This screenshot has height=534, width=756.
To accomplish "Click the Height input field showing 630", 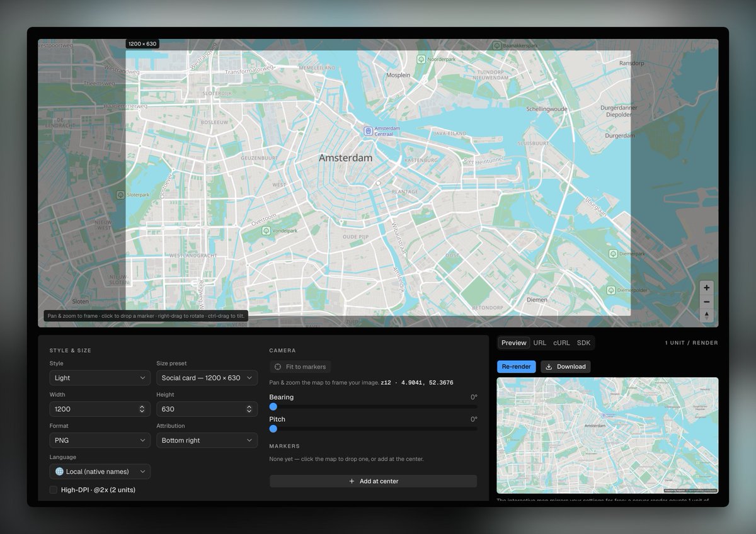I will click(x=207, y=409).
